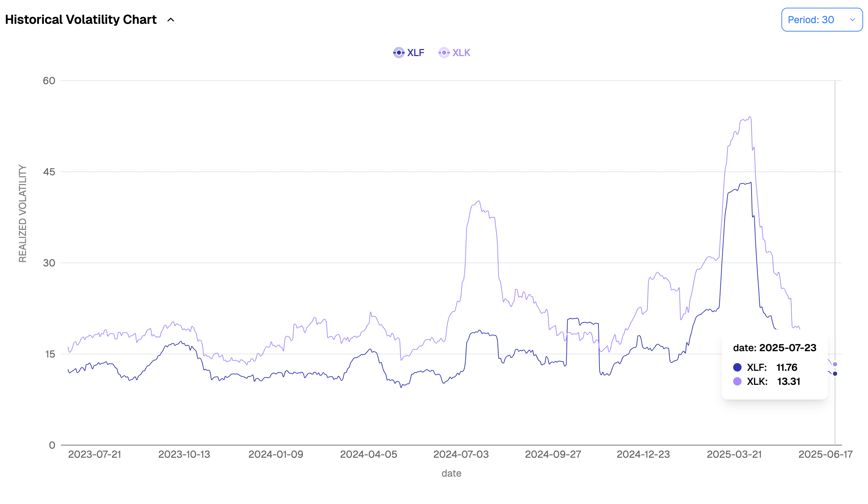
Task: Click the 2025-06-17 x-axis date label
Action: click(825, 454)
